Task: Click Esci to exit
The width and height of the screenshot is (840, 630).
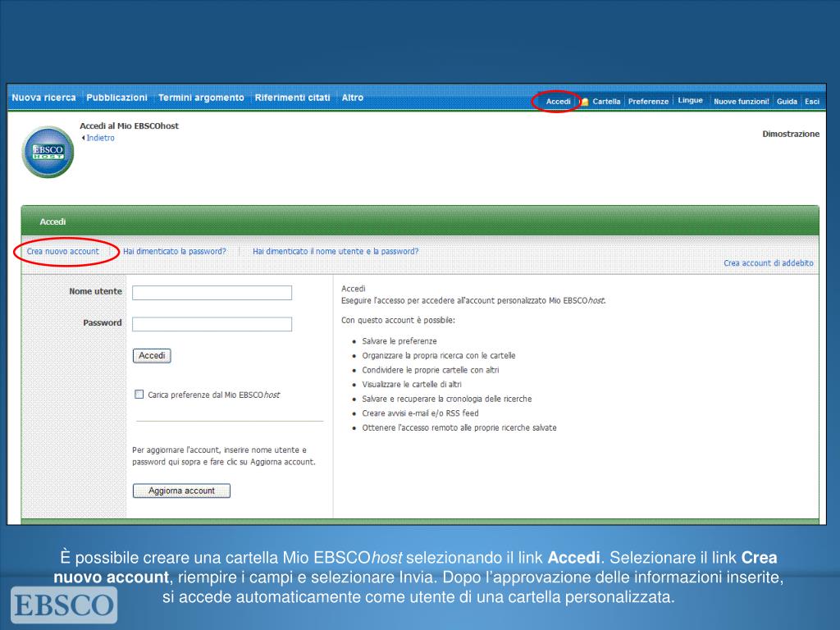Action: 812,101
